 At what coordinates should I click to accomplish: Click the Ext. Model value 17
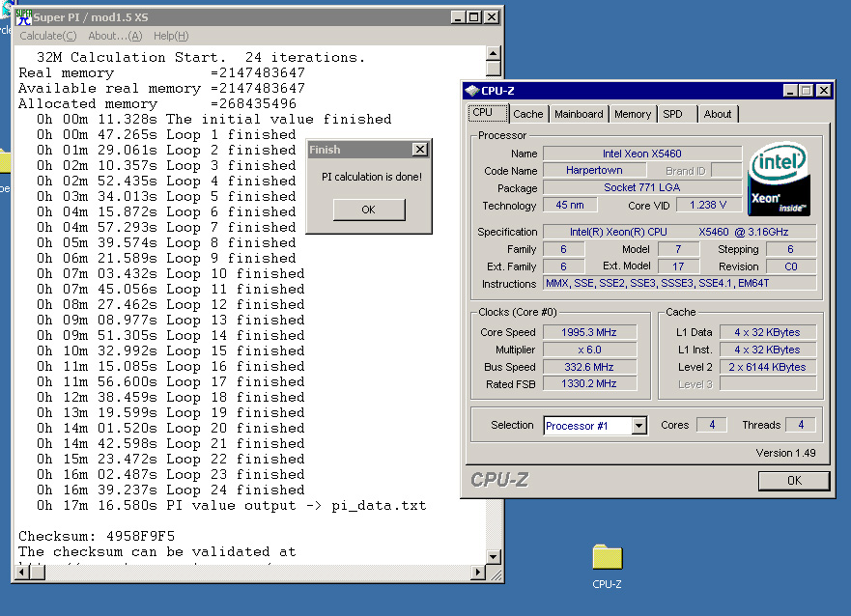click(x=678, y=266)
